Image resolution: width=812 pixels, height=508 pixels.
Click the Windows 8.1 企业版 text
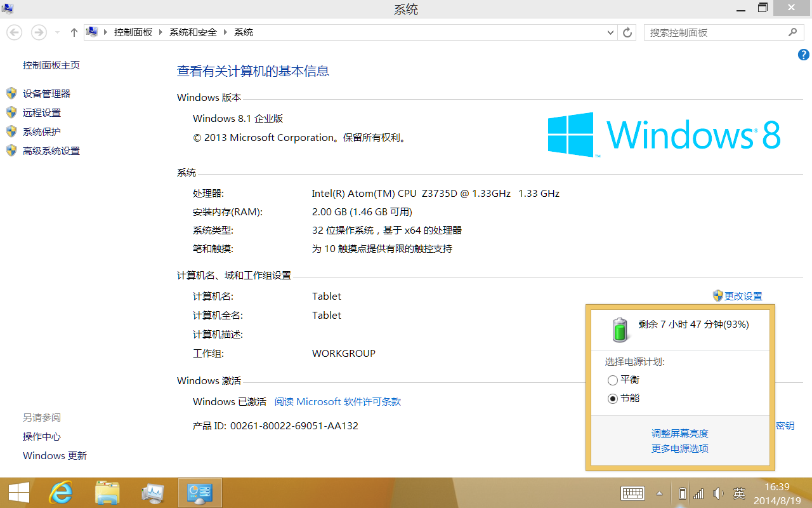pyautogui.click(x=238, y=119)
